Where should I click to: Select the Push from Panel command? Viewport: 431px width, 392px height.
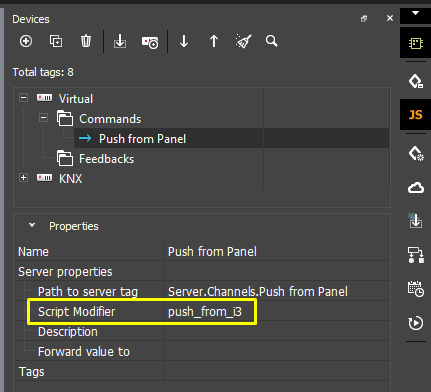click(142, 139)
